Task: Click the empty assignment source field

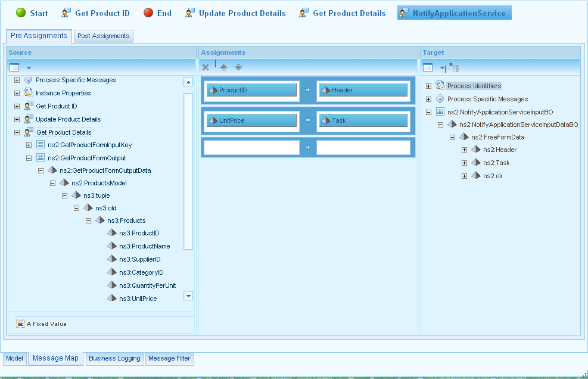Action: (x=251, y=147)
